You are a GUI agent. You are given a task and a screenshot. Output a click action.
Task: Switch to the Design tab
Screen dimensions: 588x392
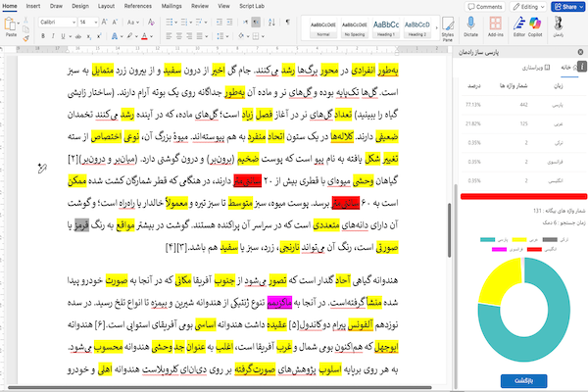pyautogui.click(x=80, y=6)
